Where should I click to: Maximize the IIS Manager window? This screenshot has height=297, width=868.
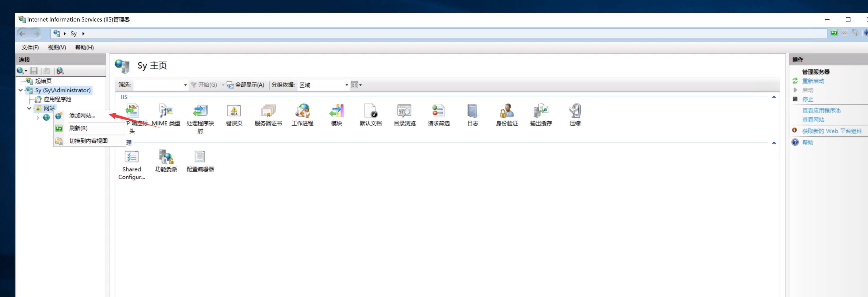click(x=848, y=20)
